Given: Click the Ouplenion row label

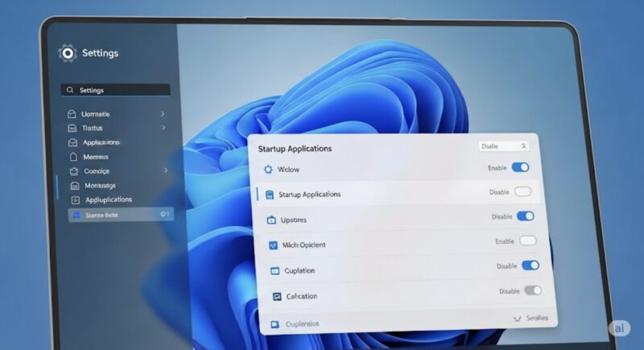Looking at the screenshot, I should point(303,324).
